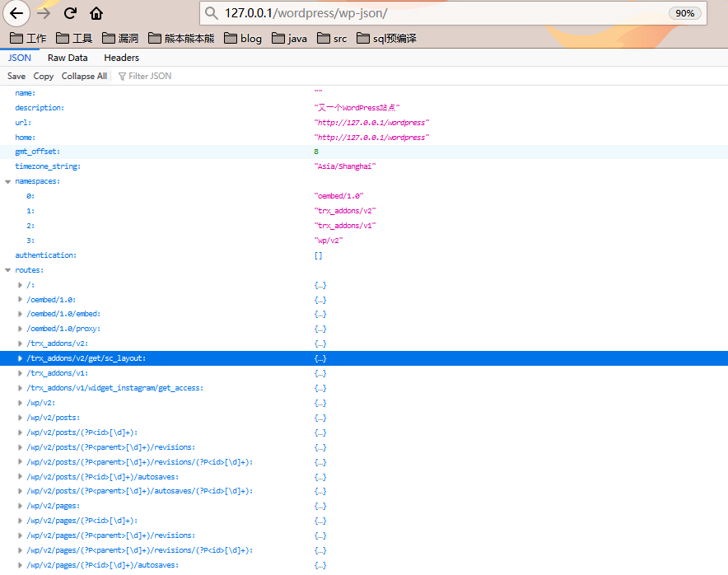The height and width of the screenshot is (575, 728).
Task: Click the Filter JSON input field
Action: [x=165, y=76]
